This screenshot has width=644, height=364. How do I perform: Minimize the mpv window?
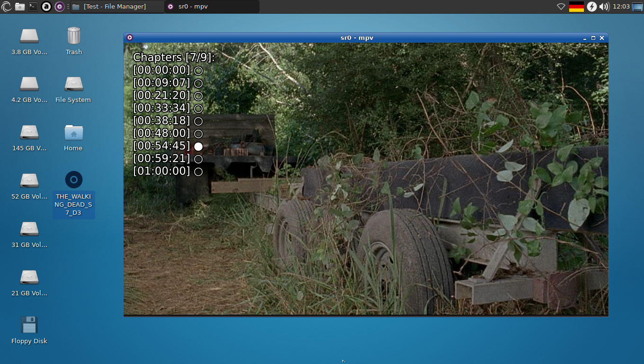(x=585, y=38)
